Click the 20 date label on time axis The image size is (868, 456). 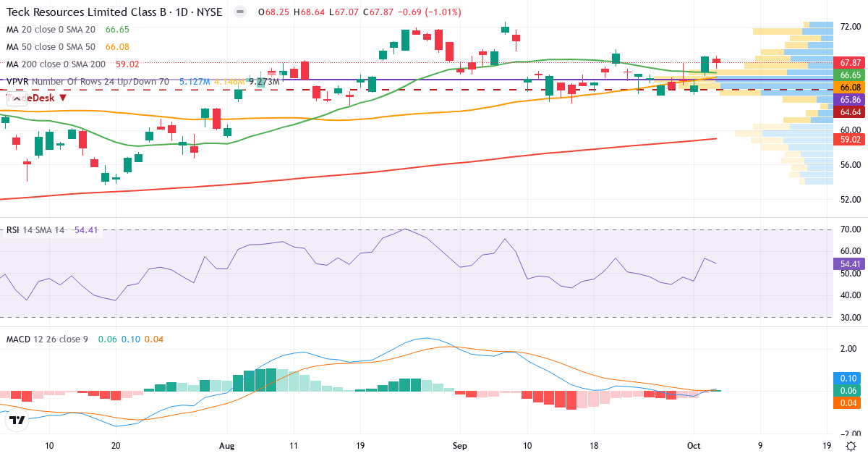(x=116, y=446)
